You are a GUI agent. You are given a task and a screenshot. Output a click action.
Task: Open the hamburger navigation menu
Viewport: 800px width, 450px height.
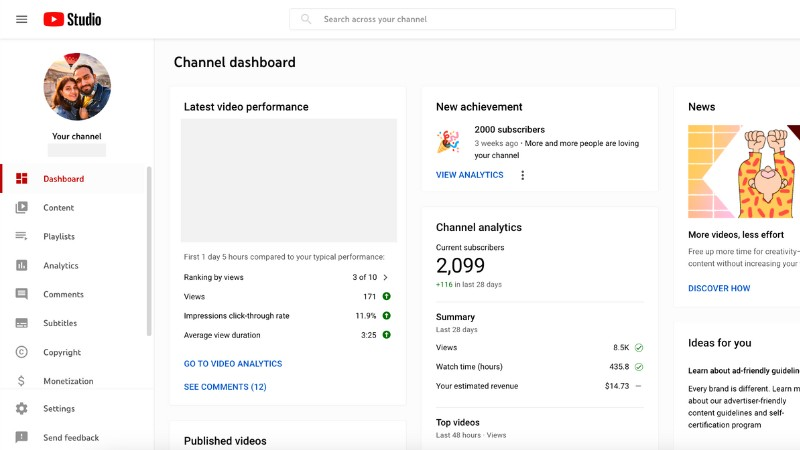coord(21,19)
